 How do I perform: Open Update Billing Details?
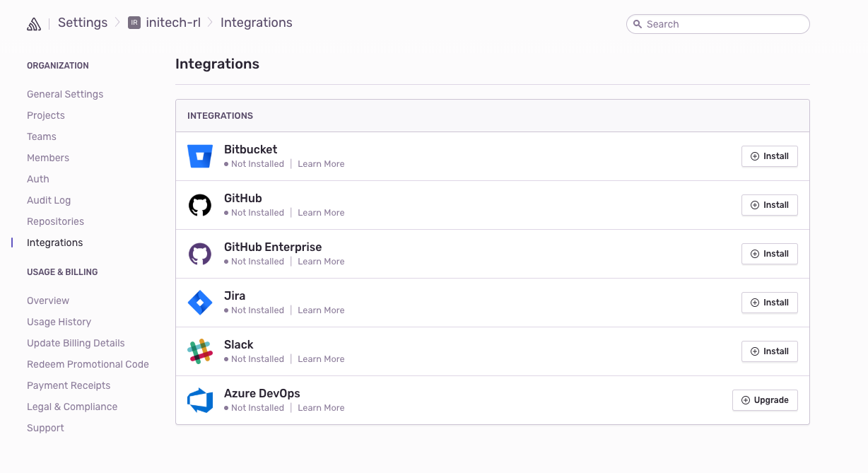pos(76,343)
